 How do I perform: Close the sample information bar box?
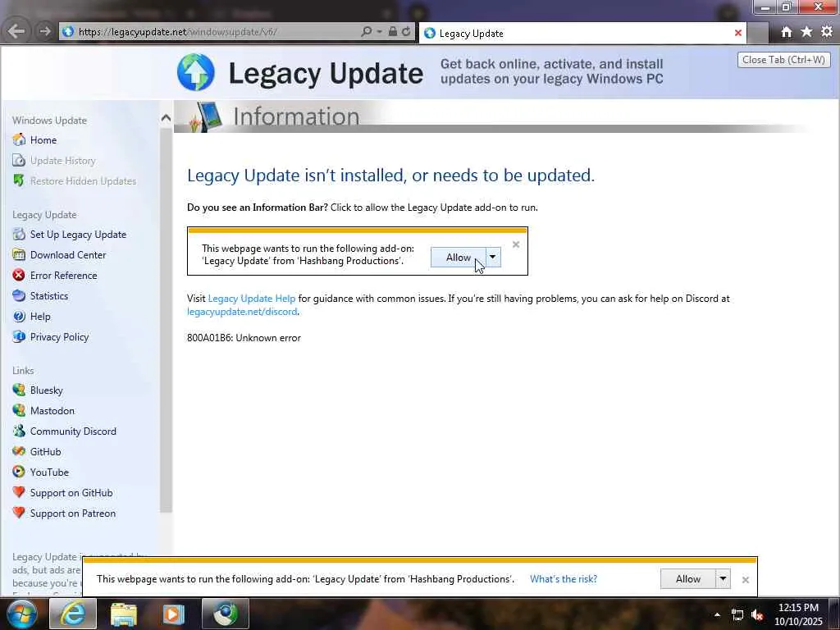tap(516, 244)
